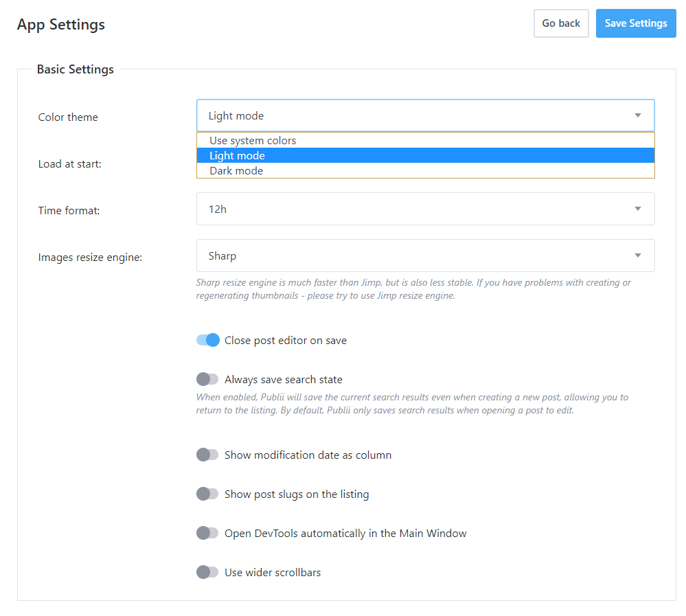Click the Close post editor label
Viewport: 686px width, 616px height.
click(x=285, y=341)
